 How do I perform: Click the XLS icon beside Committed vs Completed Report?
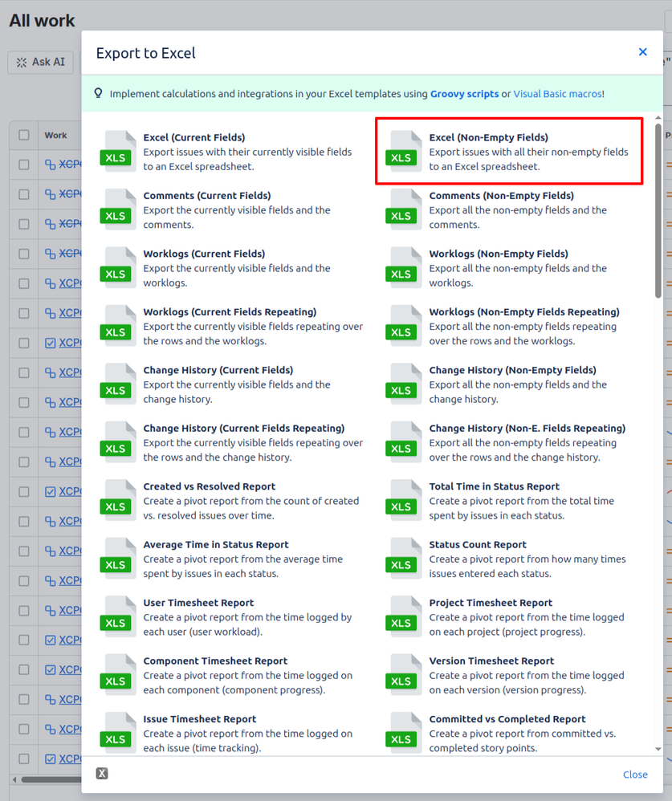[403, 734]
